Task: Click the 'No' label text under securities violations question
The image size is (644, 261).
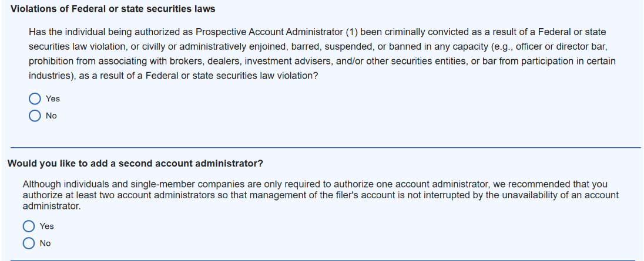Action: tap(51, 116)
